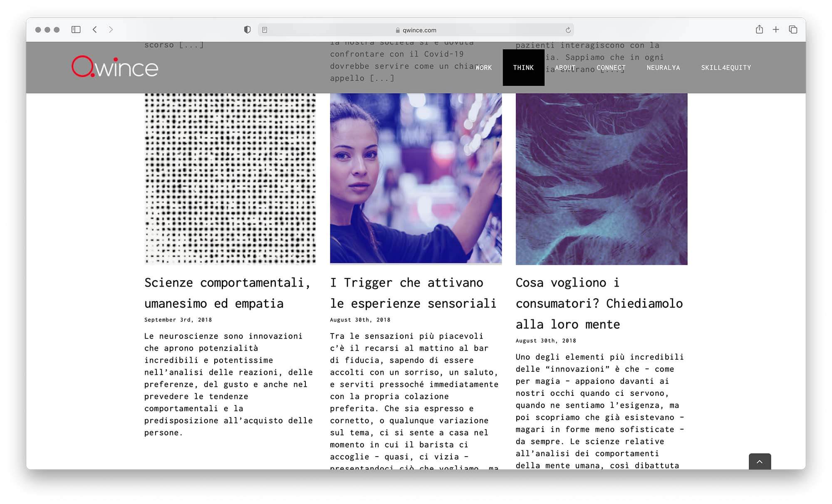Reload the qwince.com page
The width and height of the screenshot is (832, 504).
pos(568,30)
